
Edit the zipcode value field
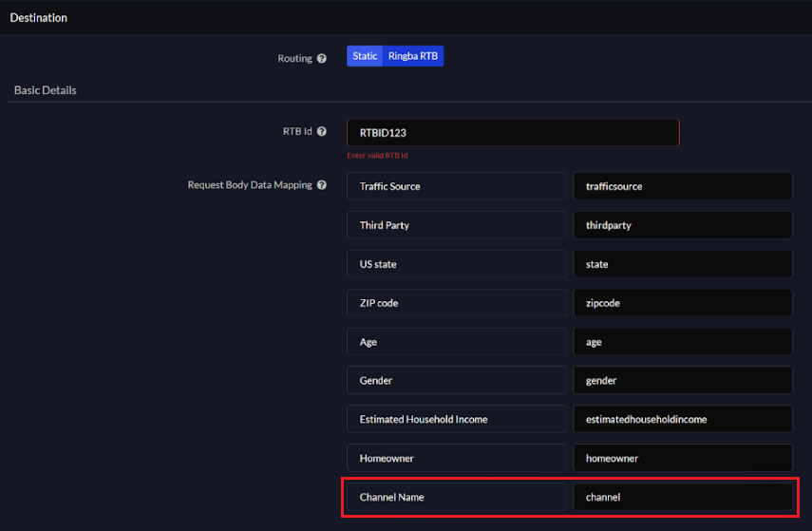683,302
